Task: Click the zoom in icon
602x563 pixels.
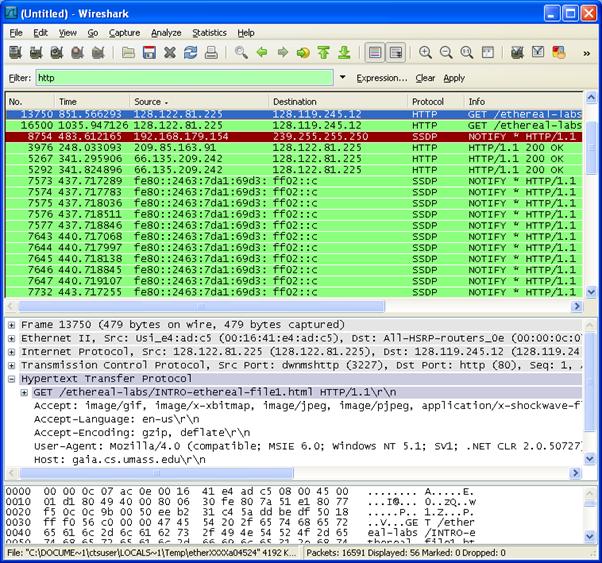Action: [x=426, y=52]
